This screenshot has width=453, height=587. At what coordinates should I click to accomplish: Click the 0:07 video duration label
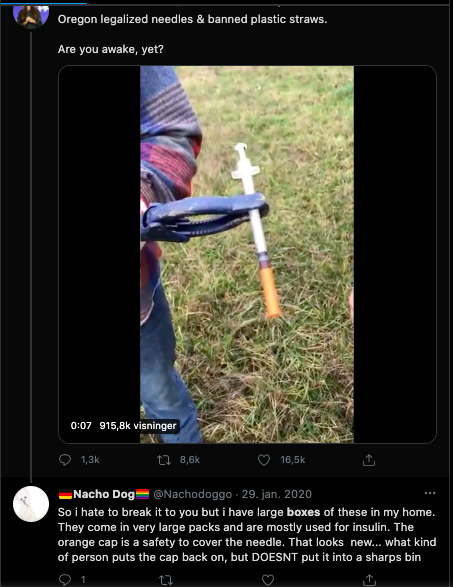[x=81, y=426]
